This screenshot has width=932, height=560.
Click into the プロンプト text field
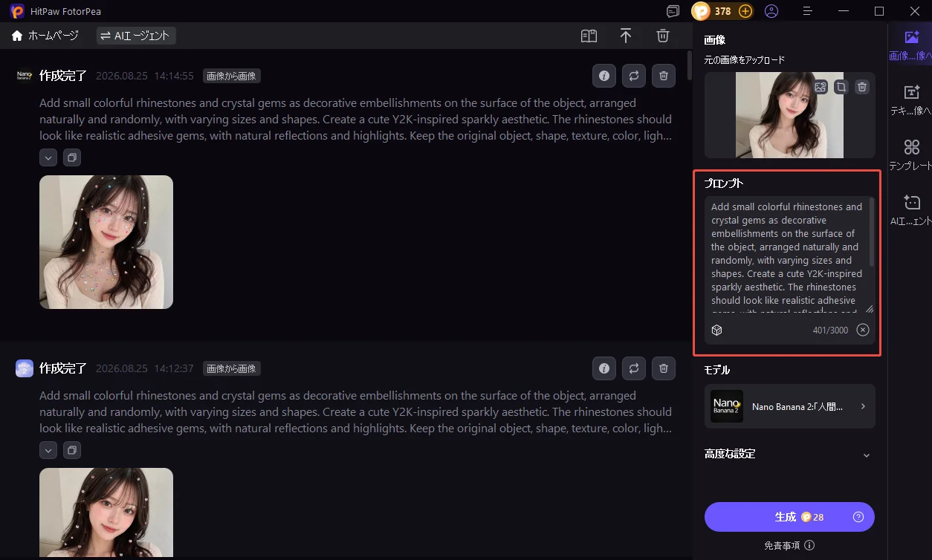click(x=788, y=256)
